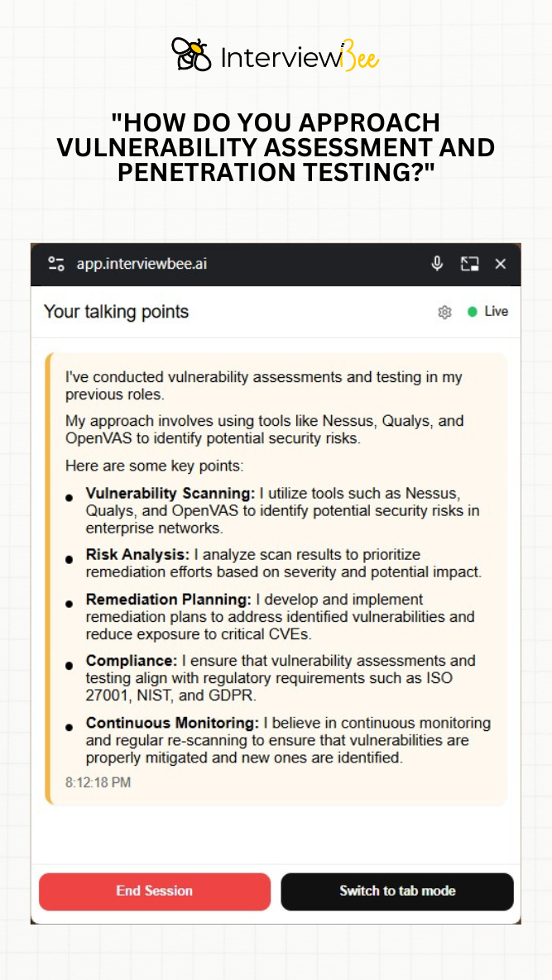Click the microphone icon in the title bar
Image resolution: width=552 pixels, height=980 pixels.
437,264
